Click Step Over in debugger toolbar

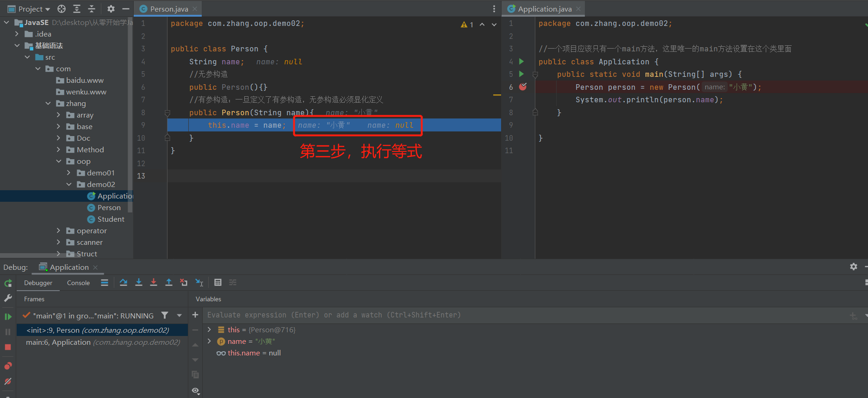pyautogui.click(x=124, y=282)
